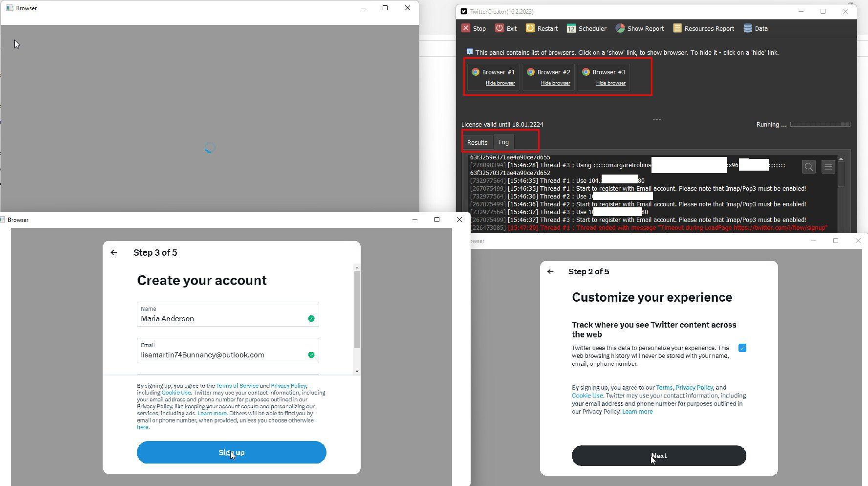This screenshot has width=868, height=486.
Task: Click the Next button
Action: (x=659, y=456)
